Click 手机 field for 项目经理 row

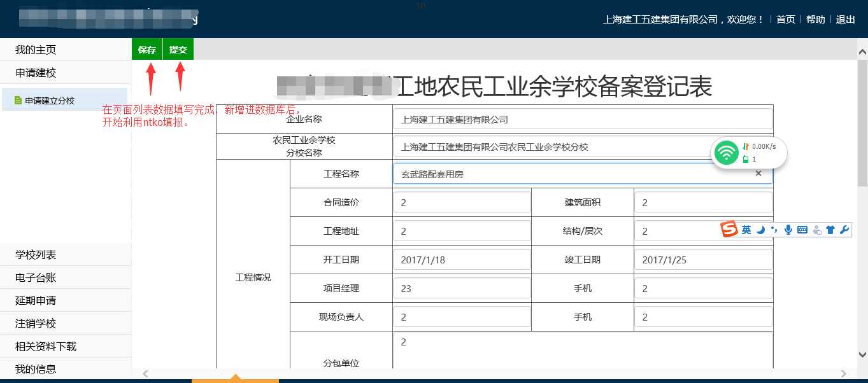[x=703, y=288]
